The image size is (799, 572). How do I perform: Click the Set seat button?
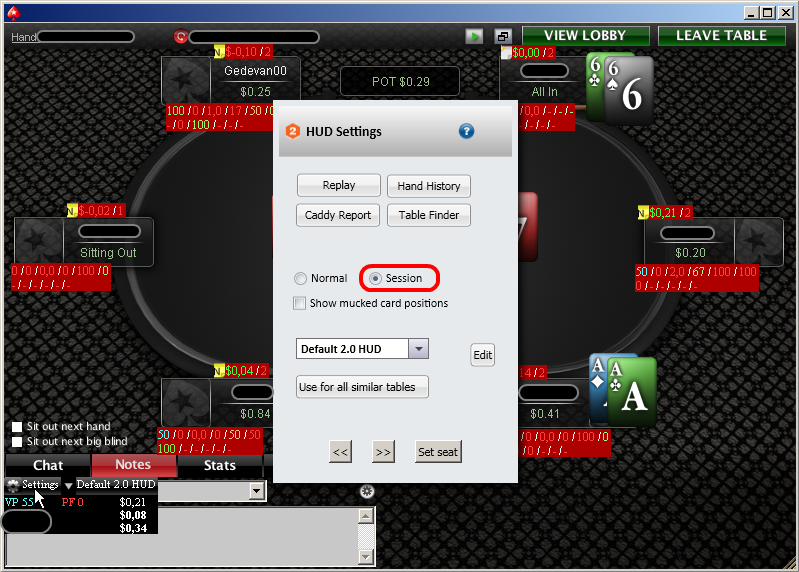pyautogui.click(x=438, y=452)
